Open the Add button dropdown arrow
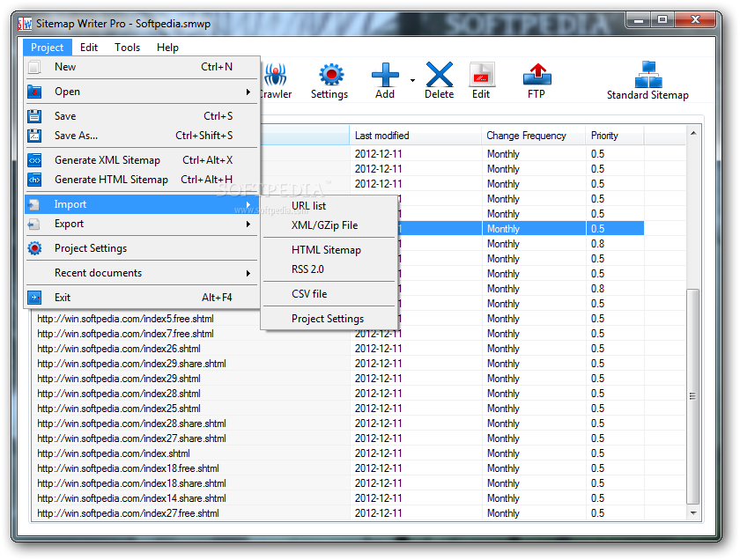This screenshot has width=740, height=560. point(412,81)
